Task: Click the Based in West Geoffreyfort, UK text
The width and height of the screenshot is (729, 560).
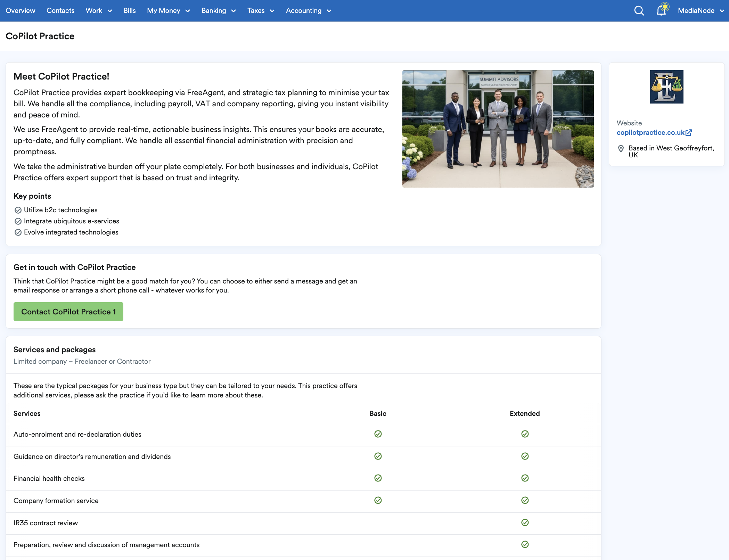Action: pyautogui.click(x=671, y=151)
